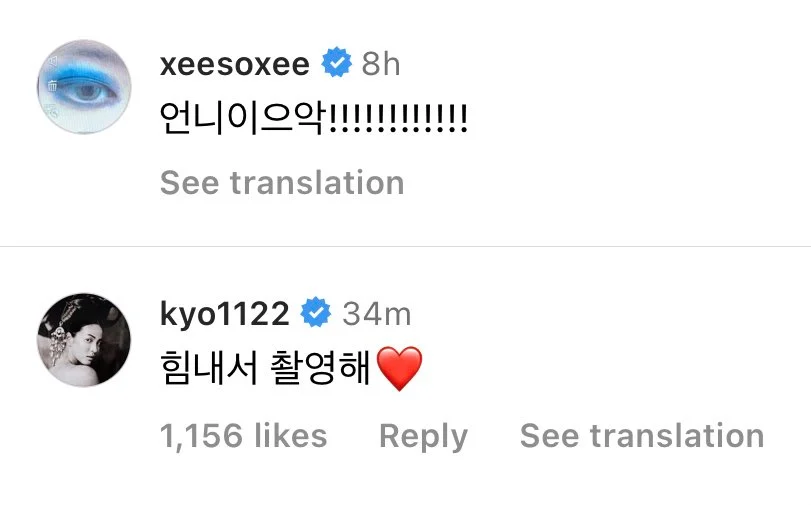View the 1,156 likes list
Screen dimensions: 811x505
243,436
